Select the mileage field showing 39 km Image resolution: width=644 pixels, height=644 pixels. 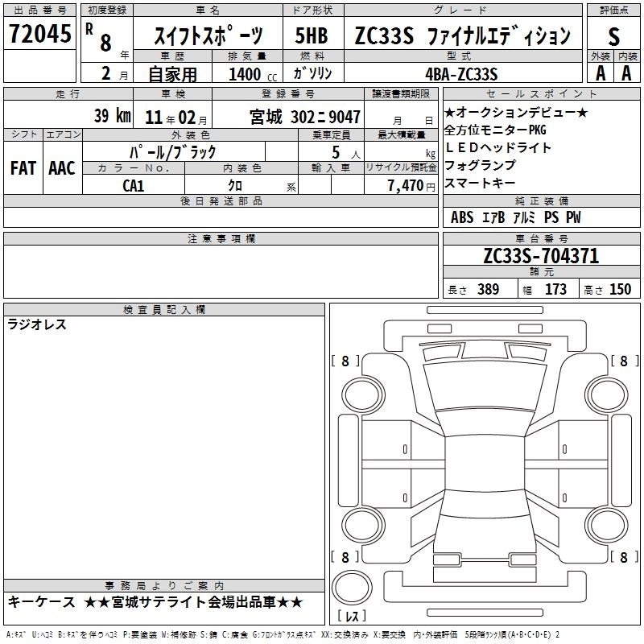click(68, 114)
